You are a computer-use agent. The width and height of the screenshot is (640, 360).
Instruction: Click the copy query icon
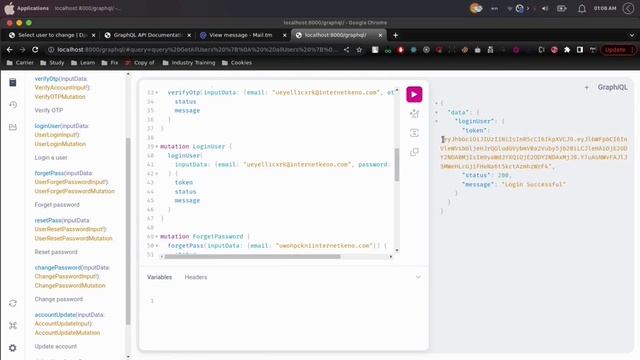414,152
